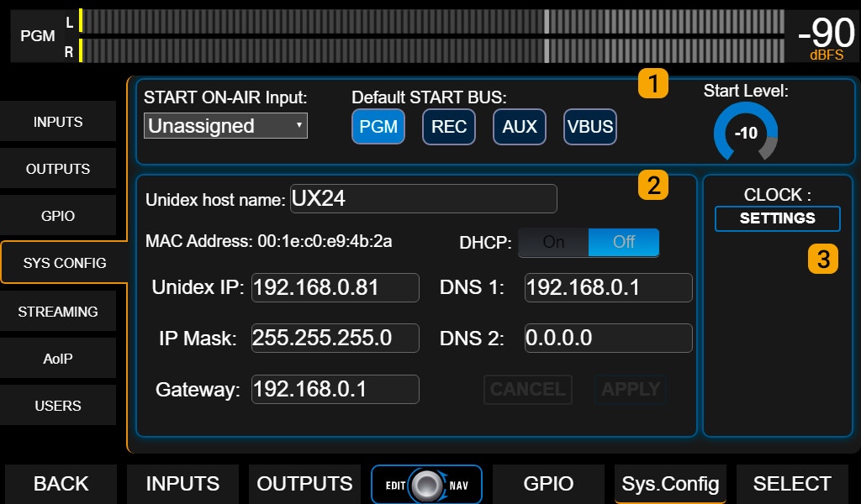Toggle the Sys.Config selection at the bottom
Image resolution: width=861 pixels, height=504 pixels.
click(669, 484)
